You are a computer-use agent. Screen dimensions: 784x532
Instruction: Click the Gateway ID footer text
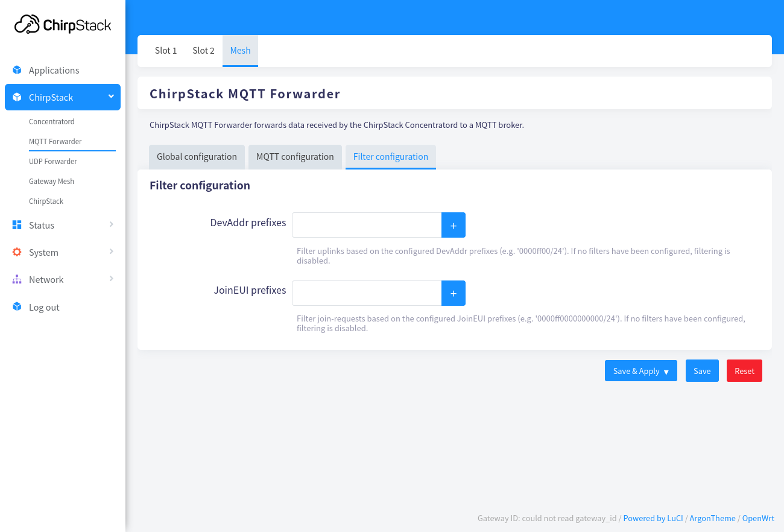(547, 518)
